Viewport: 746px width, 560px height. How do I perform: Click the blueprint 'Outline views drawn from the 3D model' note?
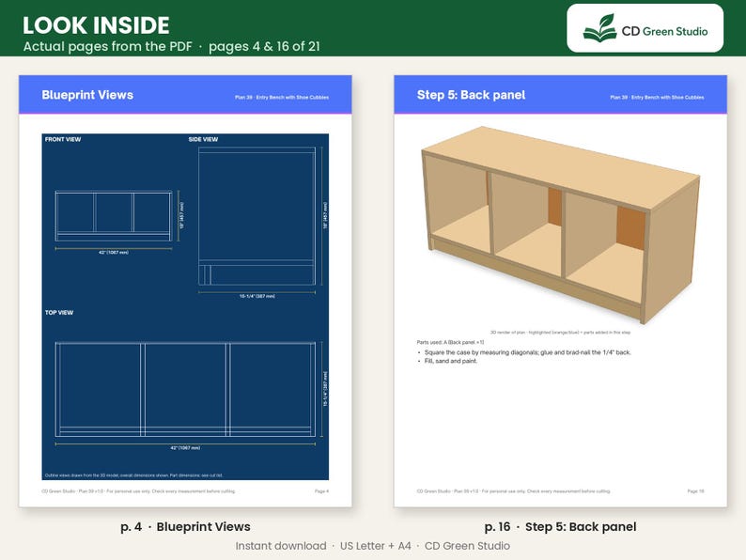point(133,475)
